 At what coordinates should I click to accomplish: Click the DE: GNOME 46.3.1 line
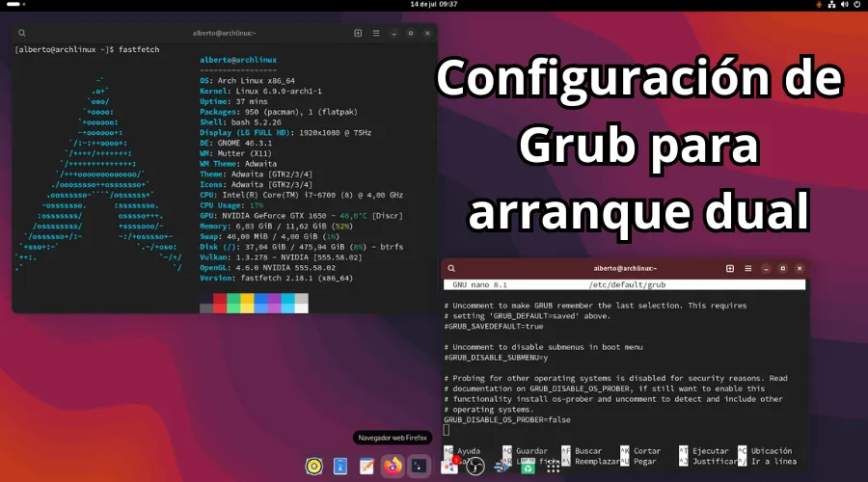[236, 144]
